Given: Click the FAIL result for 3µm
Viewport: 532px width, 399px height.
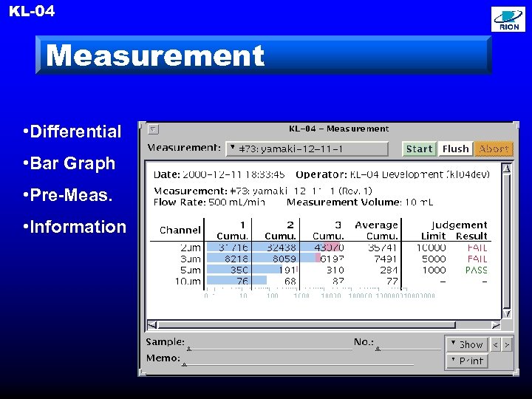Looking at the screenshot, I should point(477,259).
